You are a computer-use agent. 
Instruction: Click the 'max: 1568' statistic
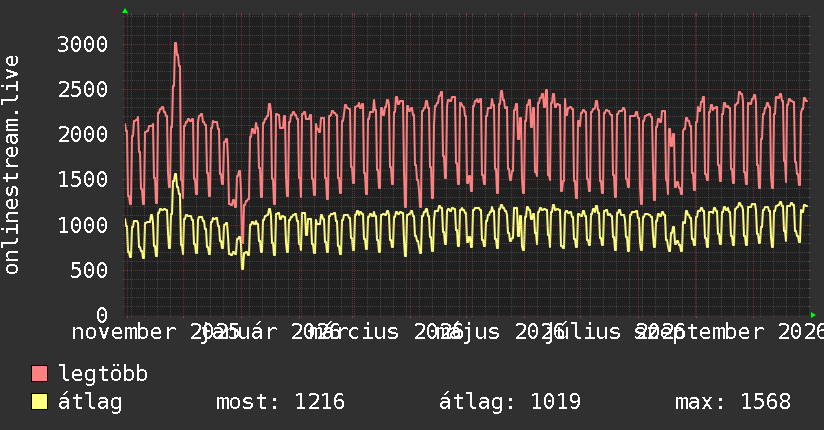coord(733,402)
